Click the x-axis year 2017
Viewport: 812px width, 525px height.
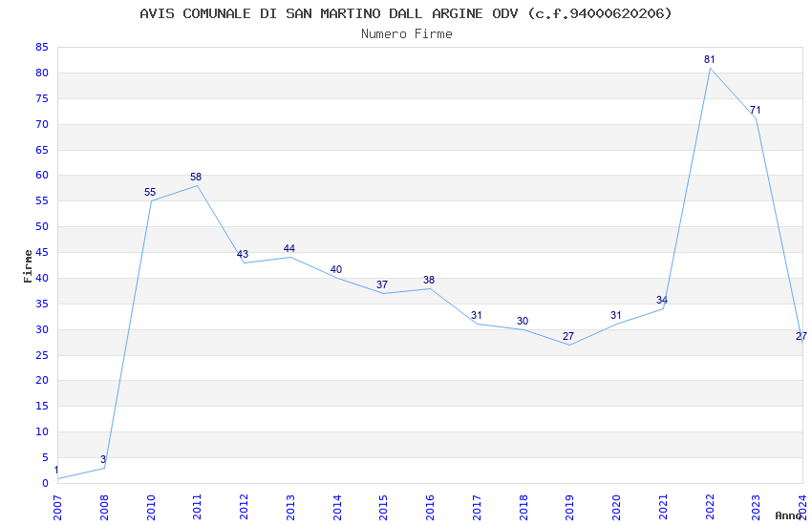(477, 508)
